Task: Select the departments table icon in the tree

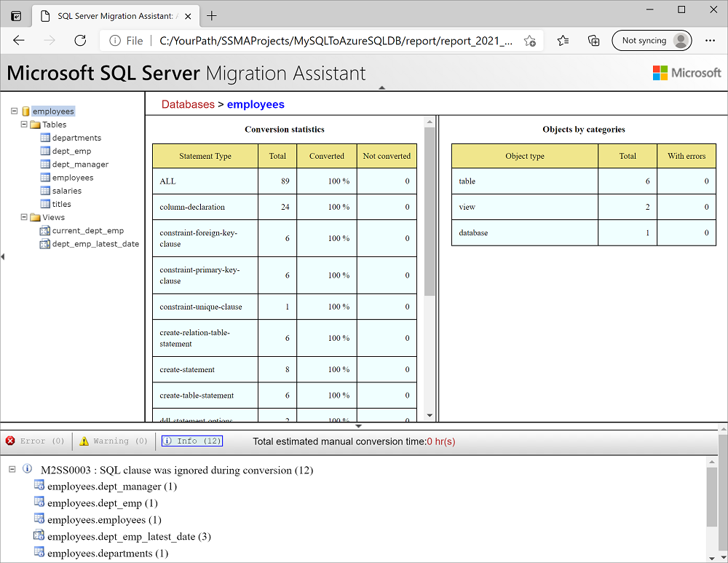Action: click(45, 138)
